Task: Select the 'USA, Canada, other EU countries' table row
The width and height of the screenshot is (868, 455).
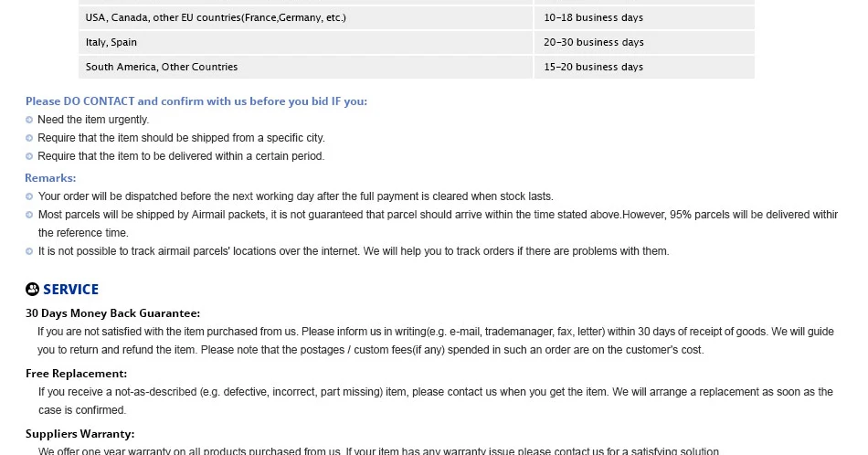Action: [x=417, y=17]
